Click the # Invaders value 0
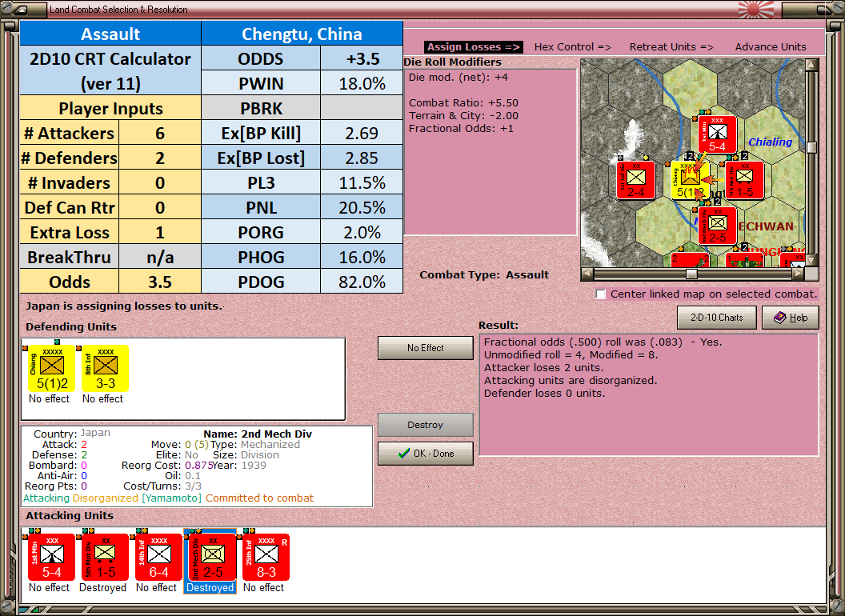845x616 pixels. pos(160,182)
